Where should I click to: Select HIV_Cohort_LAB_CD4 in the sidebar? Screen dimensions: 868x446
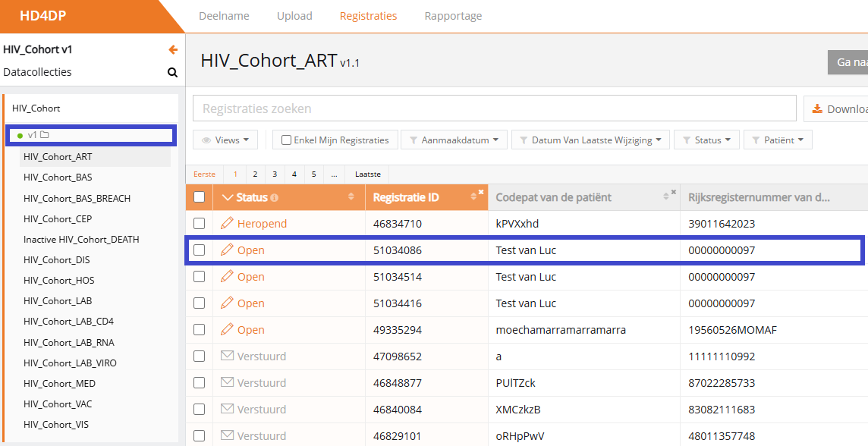68,322
